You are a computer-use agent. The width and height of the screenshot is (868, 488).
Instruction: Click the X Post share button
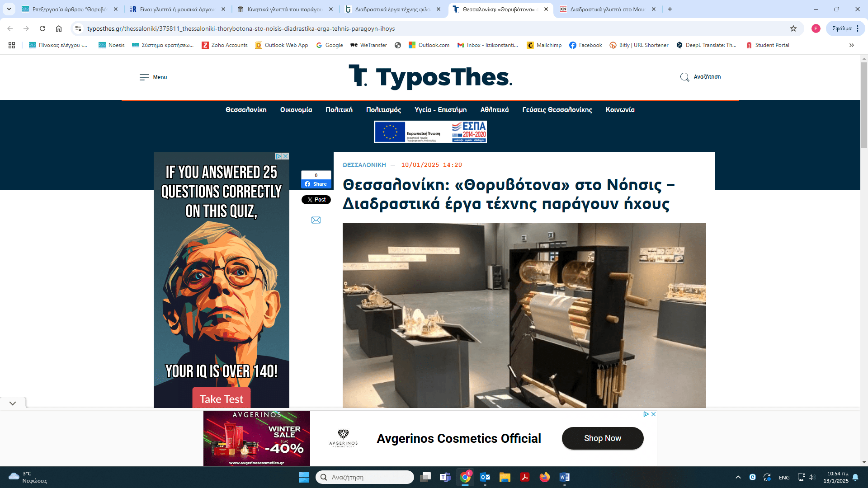pos(316,200)
